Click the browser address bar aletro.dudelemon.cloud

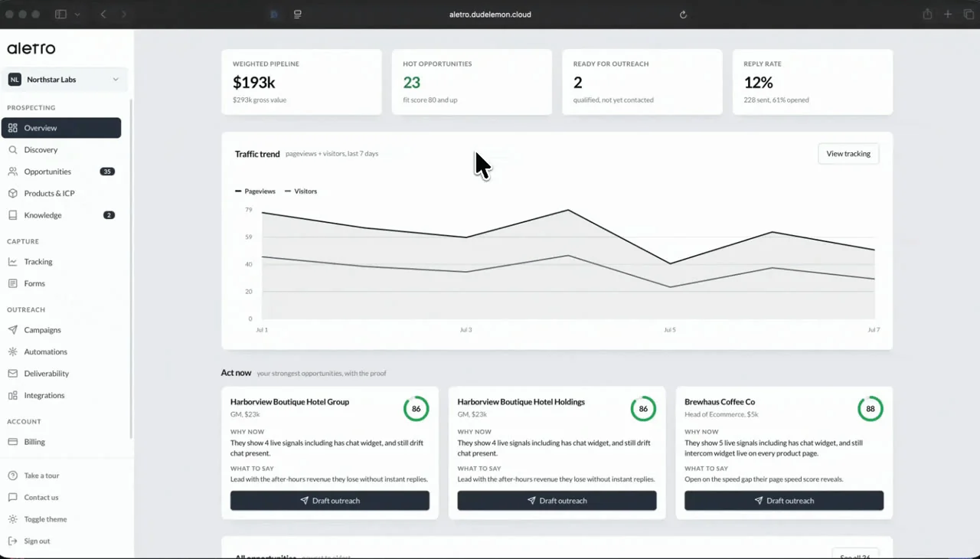click(x=490, y=15)
